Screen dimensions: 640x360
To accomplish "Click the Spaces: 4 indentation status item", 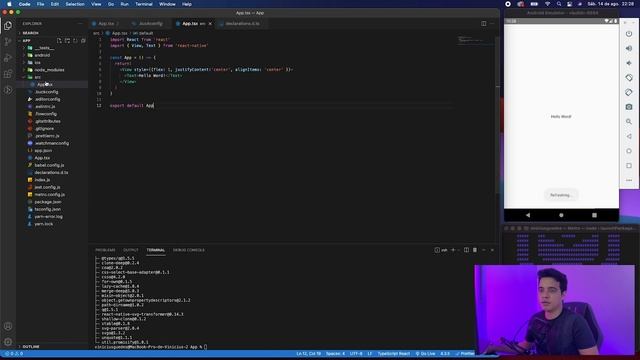I will [x=335, y=353].
